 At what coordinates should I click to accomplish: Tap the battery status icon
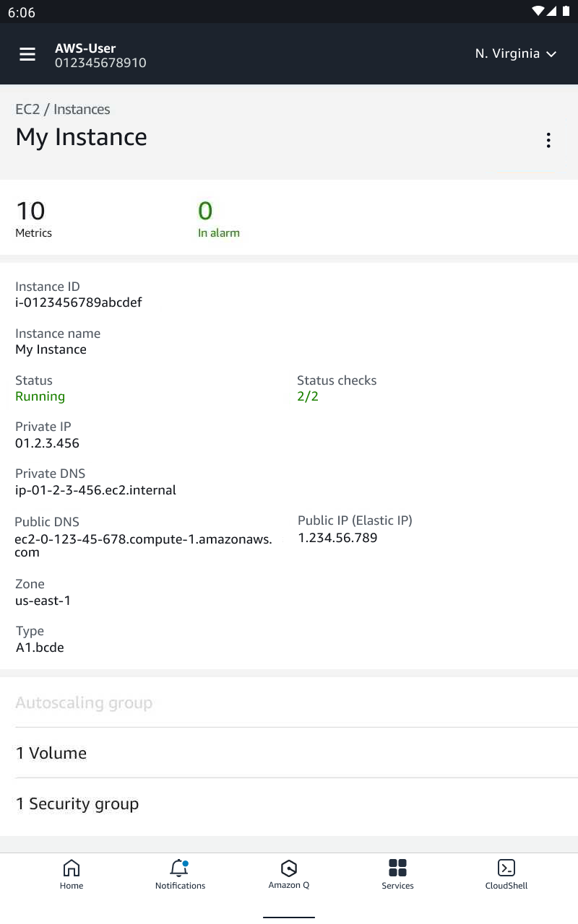tap(566, 11)
